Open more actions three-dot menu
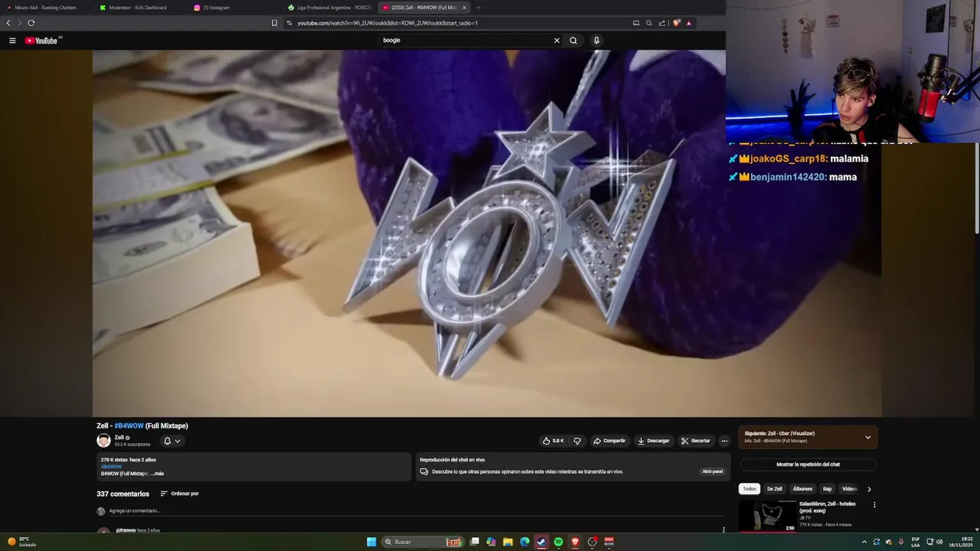The height and width of the screenshot is (551, 980). (x=724, y=441)
